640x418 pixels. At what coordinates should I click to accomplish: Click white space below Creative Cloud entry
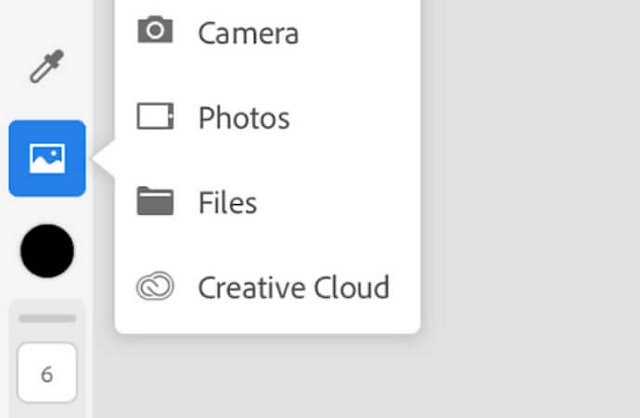tap(268, 318)
